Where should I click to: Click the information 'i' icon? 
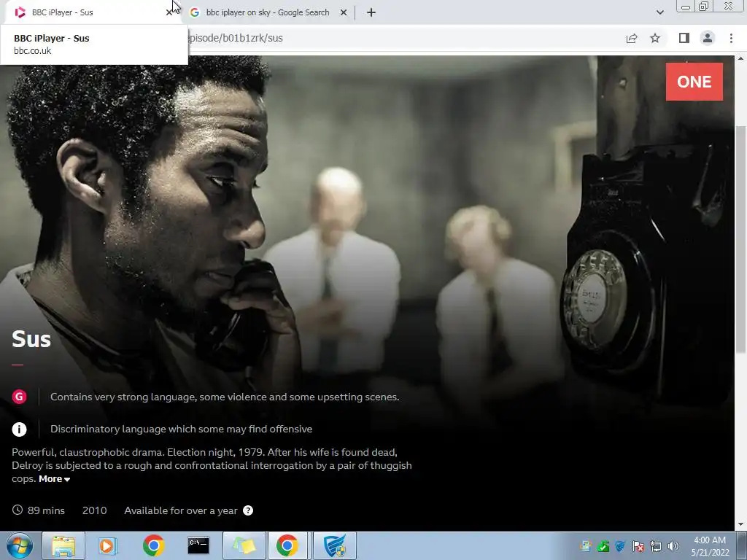pos(20,429)
